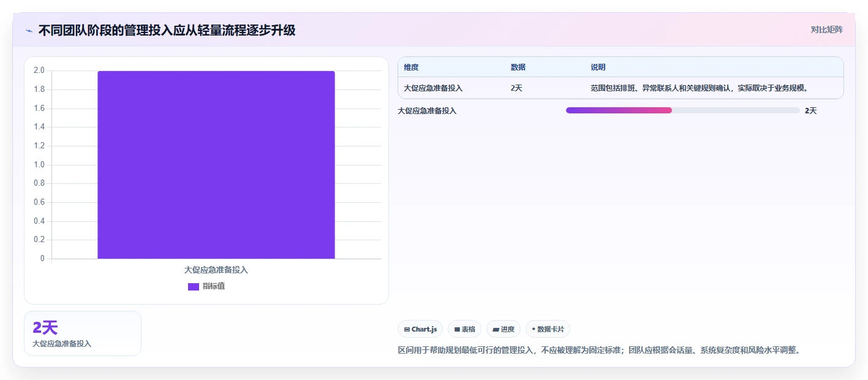Click the lightning icon beside the title
868x380 pixels.
(x=29, y=31)
